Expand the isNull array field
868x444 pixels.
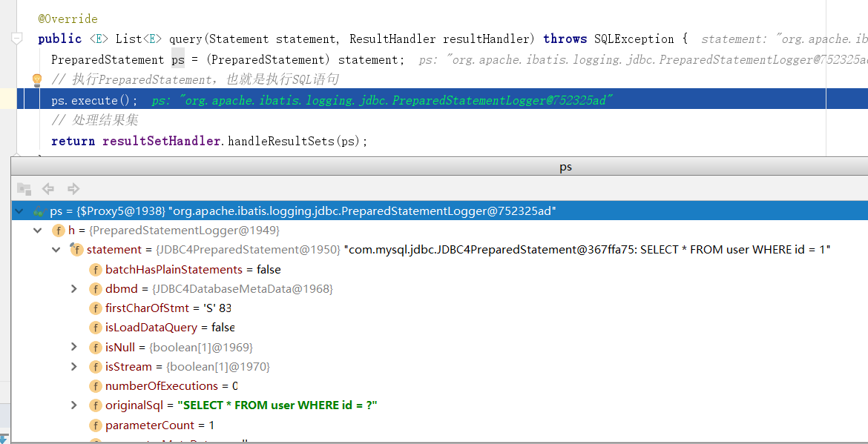[x=74, y=347]
